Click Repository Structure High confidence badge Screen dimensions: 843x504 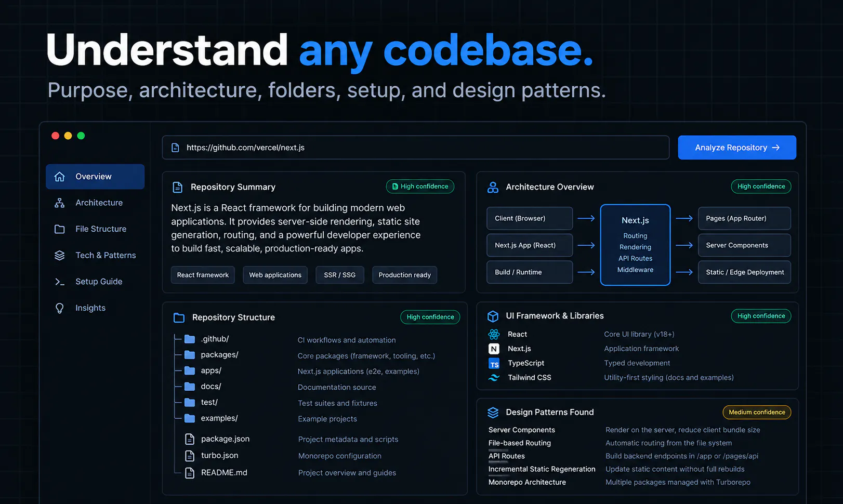pyautogui.click(x=430, y=317)
